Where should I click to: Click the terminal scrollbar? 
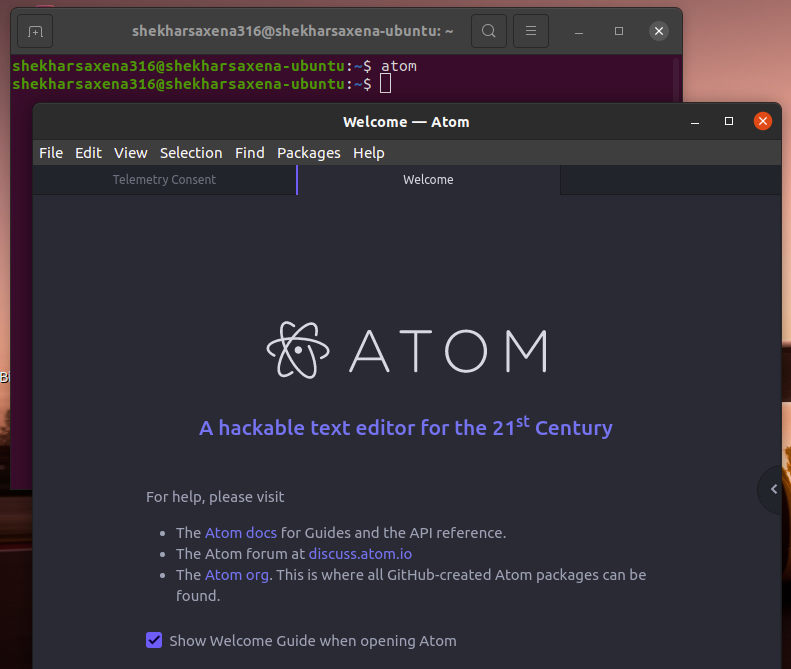676,81
